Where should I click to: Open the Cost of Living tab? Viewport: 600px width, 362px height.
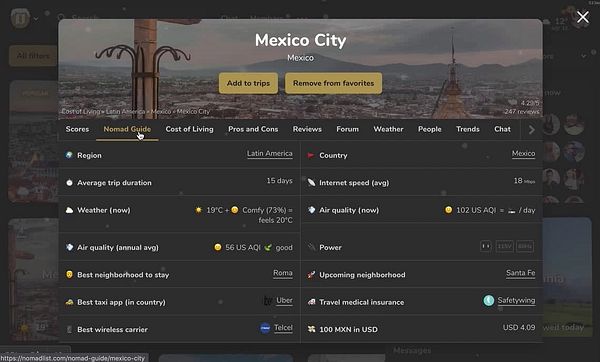[189, 129]
